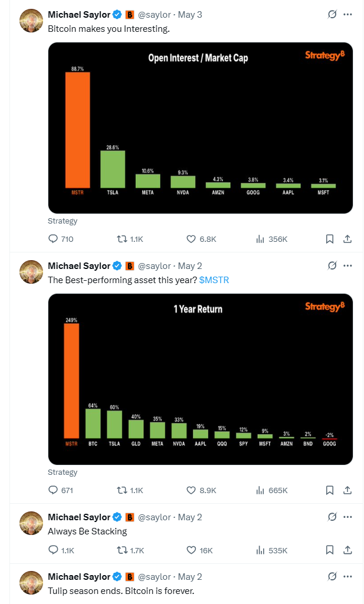
Task: Like the 'Bitcoin makes you Interesting' tweet
Action: pos(191,239)
